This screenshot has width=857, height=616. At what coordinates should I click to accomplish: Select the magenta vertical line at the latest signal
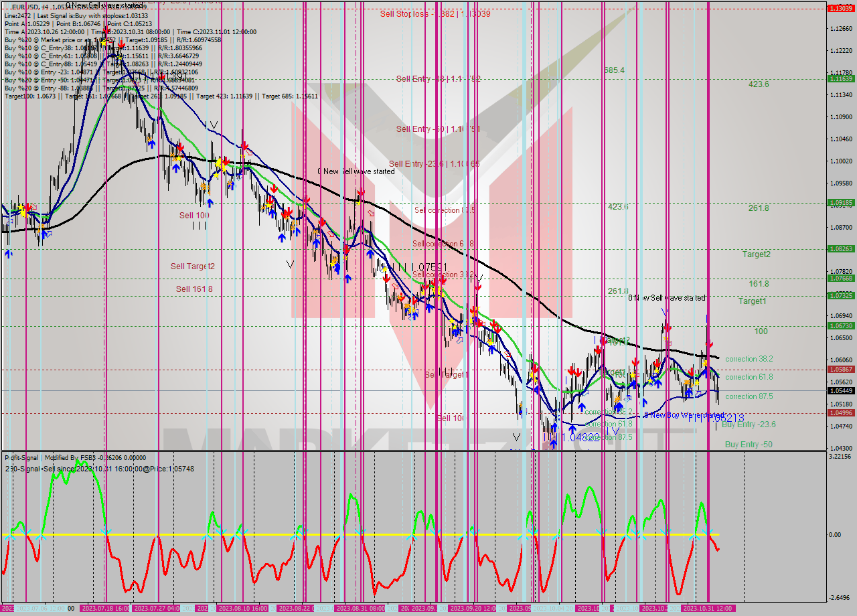click(708, 268)
